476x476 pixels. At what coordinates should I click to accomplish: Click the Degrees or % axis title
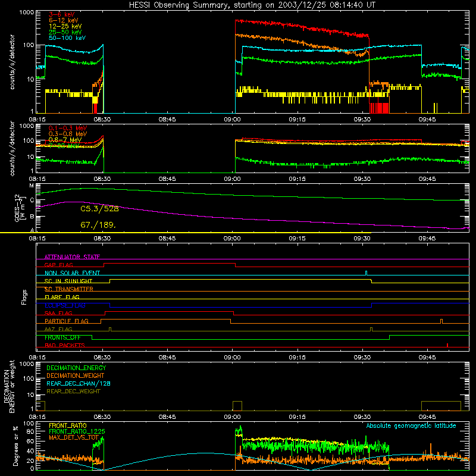pos(15,446)
